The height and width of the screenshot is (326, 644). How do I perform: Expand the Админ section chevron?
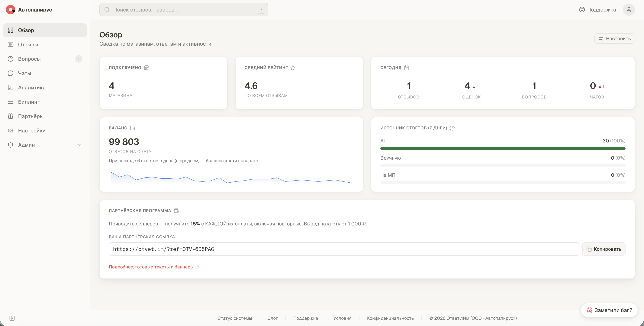pyautogui.click(x=80, y=145)
